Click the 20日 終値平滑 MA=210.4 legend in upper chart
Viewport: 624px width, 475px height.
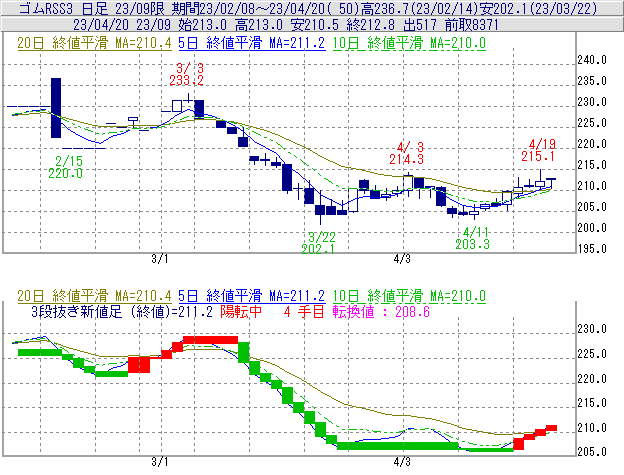click(94, 43)
